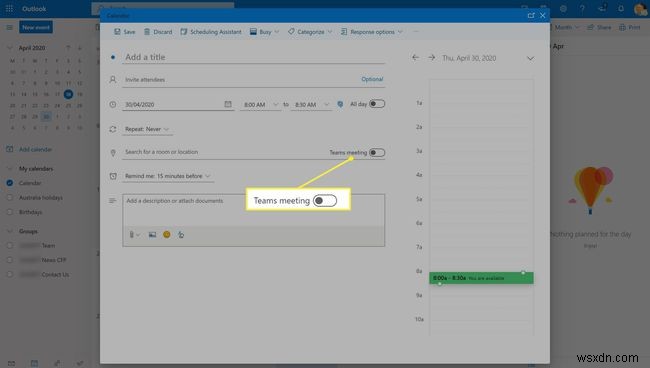Open the date picker calendar icon
Image resolution: width=650 pixels, height=368 pixels.
click(x=228, y=104)
